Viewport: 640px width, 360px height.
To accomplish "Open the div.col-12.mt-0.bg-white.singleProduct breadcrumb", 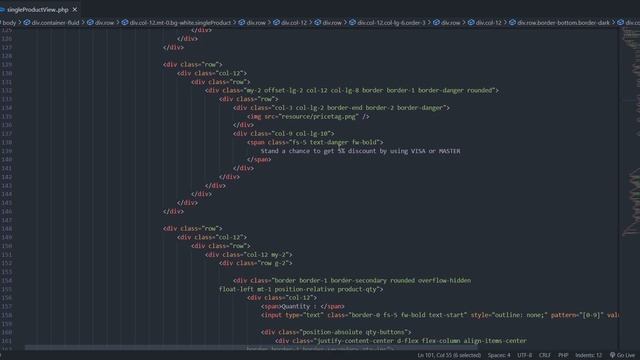I will click(x=180, y=23).
